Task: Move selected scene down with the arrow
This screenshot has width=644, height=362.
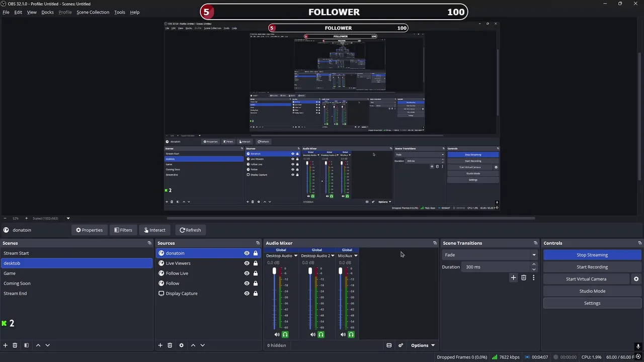Action: click(48, 345)
